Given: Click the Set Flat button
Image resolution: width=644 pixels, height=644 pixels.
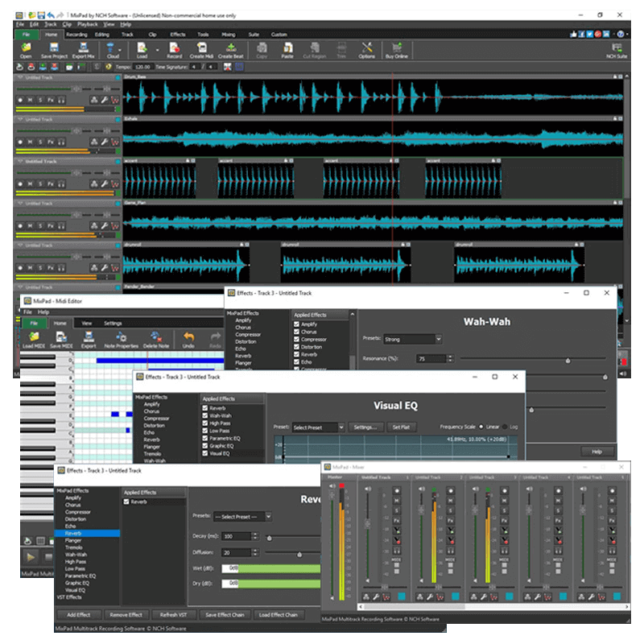Looking at the screenshot, I should pos(402,427).
